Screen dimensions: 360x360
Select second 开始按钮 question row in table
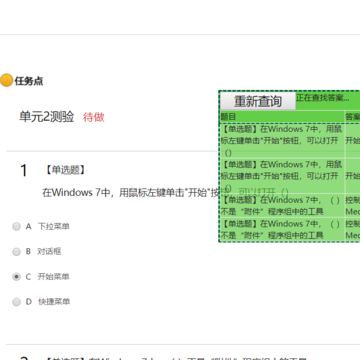click(x=290, y=176)
